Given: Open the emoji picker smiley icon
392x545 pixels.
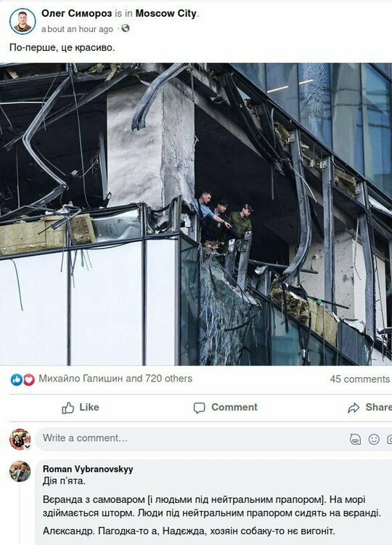Looking at the screenshot, I should (x=374, y=440).
